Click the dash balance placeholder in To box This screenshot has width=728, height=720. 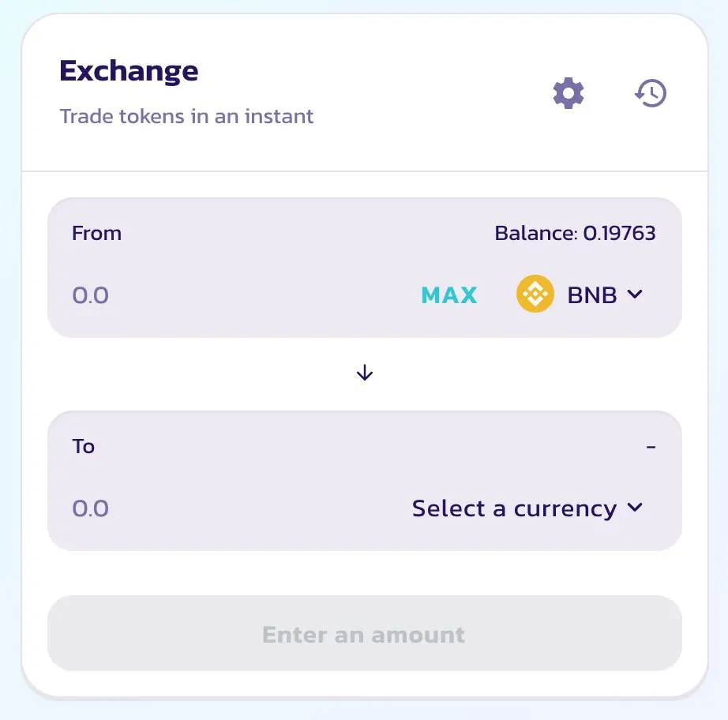651,447
